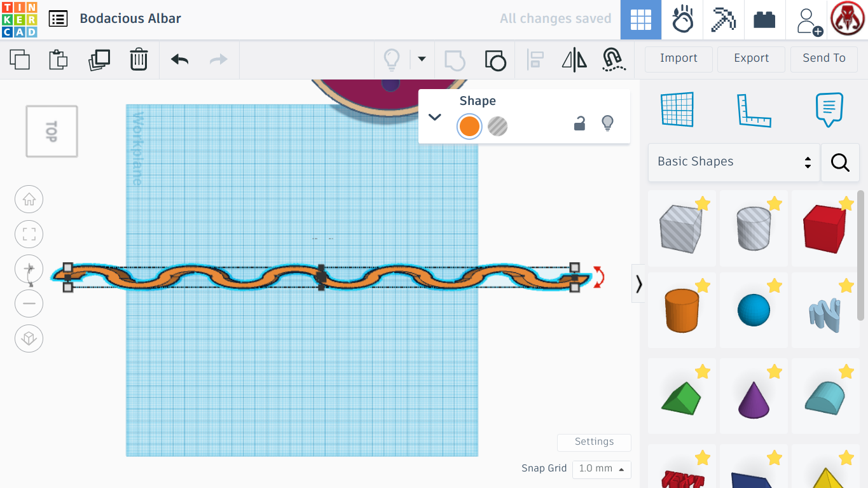The image size is (868, 488).
Task: Delete selection with trash icon
Action: (139, 60)
